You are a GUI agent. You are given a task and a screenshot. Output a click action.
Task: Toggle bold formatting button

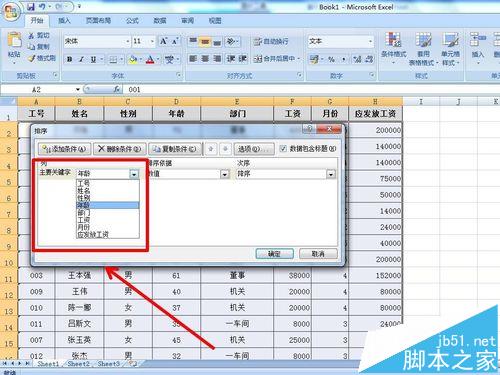(70, 59)
